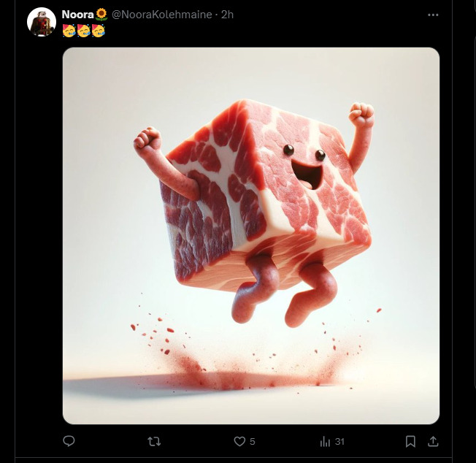Screen dimensions: 476x463
Task: View post analytics via the bar chart icon
Action: (325, 441)
